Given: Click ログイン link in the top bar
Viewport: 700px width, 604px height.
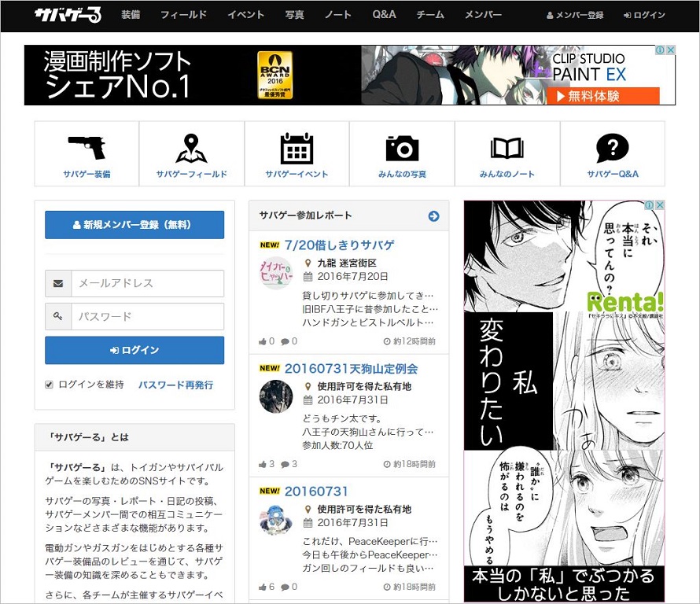Looking at the screenshot, I should coord(644,15).
